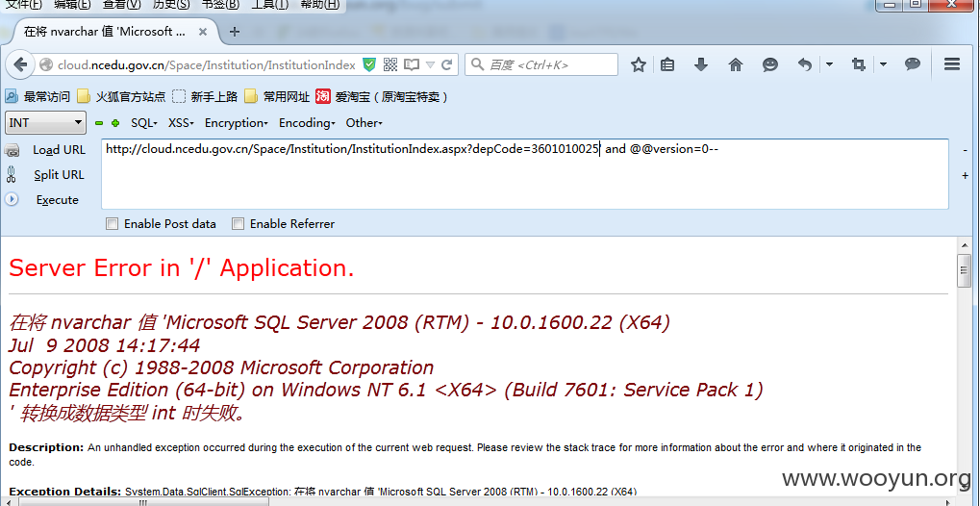Click the minus button right of URL box
Viewport: 980px width, 506px height.
(x=965, y=150)
